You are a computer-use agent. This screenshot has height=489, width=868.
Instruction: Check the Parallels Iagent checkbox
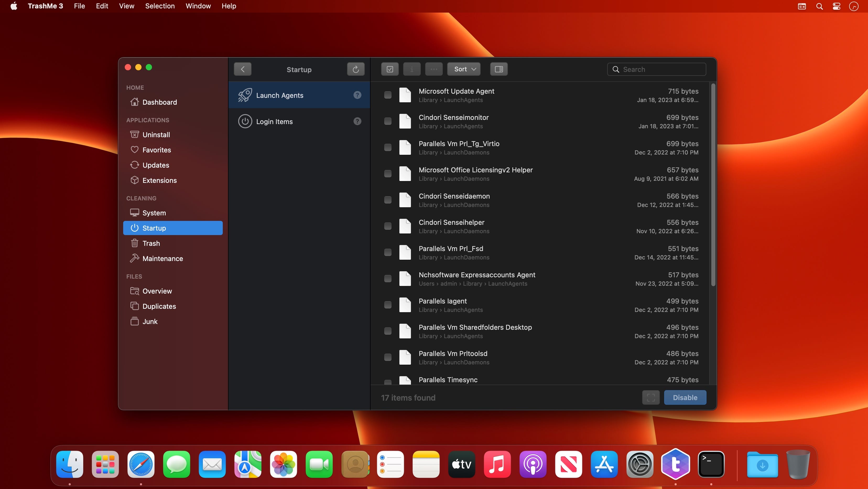(388, 305)
